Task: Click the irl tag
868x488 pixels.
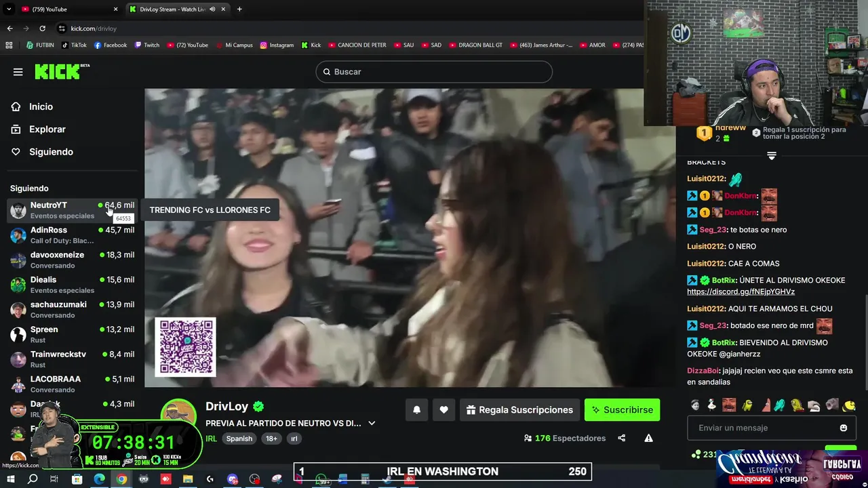Action: coord(294,439)
